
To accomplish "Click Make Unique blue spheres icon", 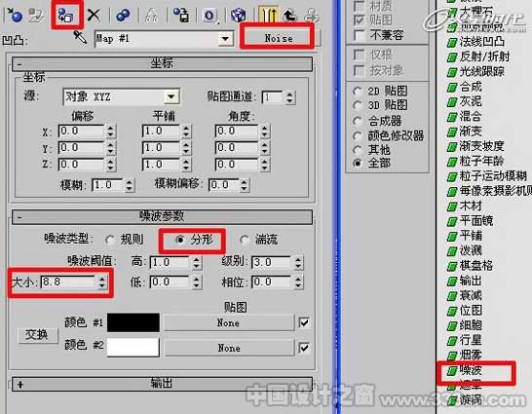I will [x=123, y=16].
